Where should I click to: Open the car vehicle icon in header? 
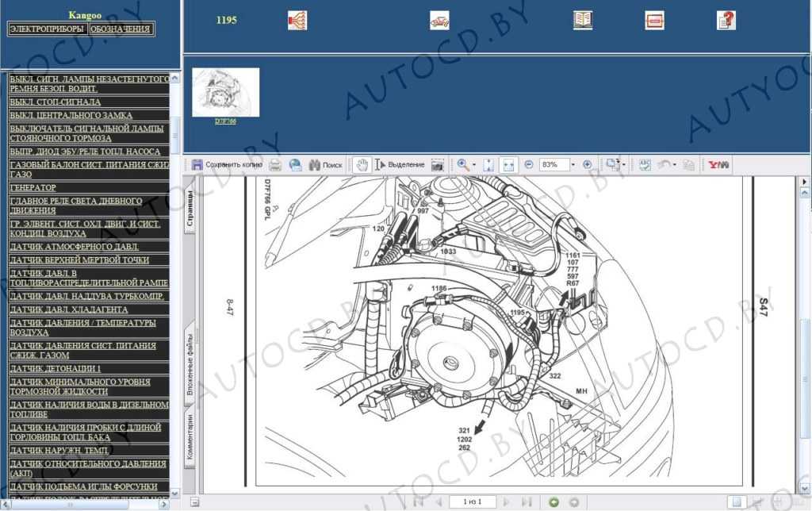point(440,20)
